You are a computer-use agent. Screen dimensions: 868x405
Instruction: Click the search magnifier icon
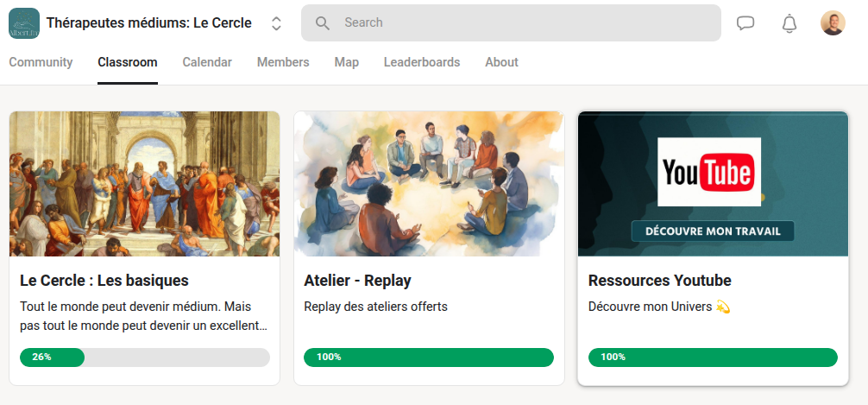[x=323, y=23]
